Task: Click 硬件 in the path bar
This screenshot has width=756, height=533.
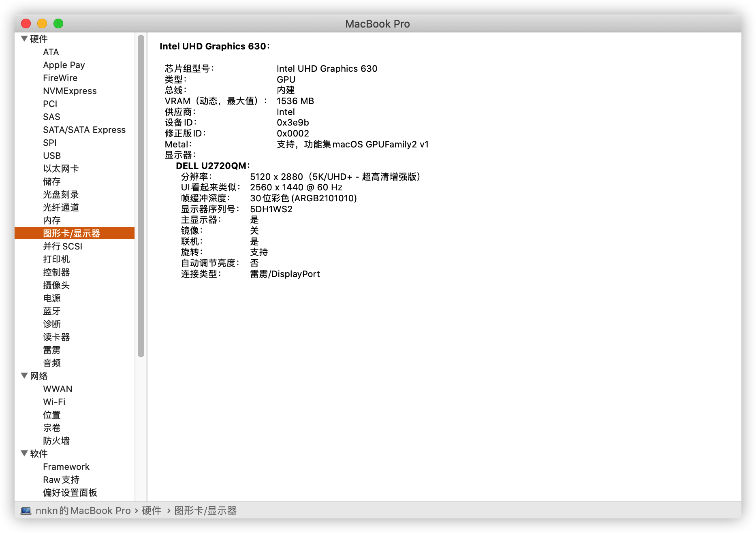Action: pyautogui.click(x=152, y=511)
